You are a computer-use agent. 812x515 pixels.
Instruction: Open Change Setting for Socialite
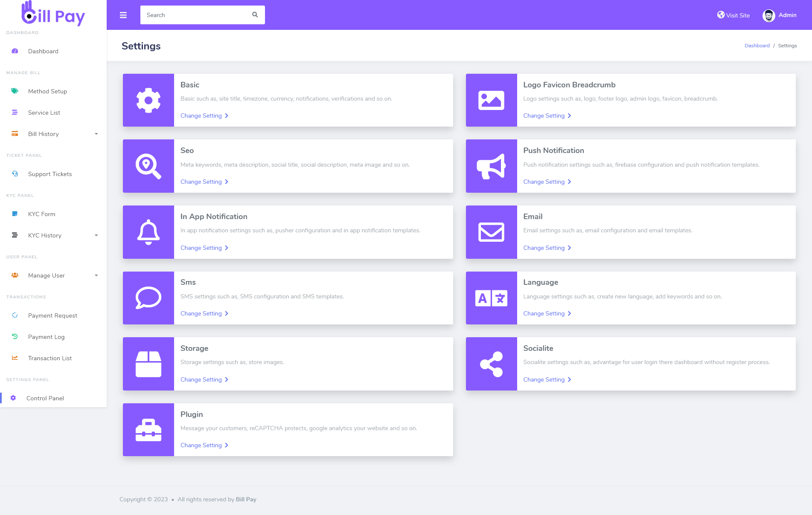(x=547, y=379)
